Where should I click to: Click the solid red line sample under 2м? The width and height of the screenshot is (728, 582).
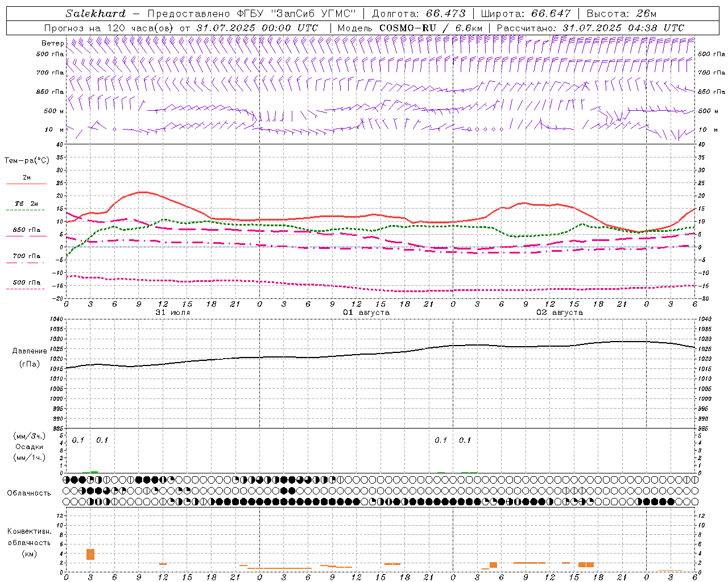coord(26,184)
